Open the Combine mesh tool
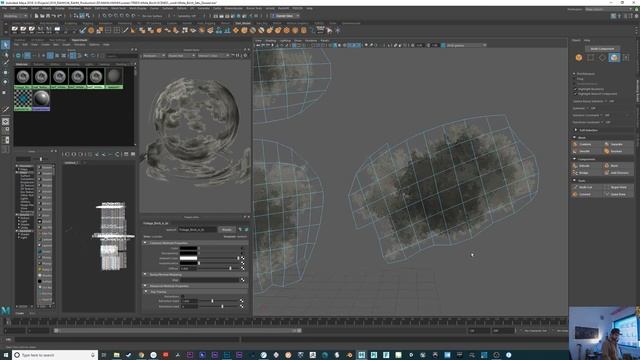This screenshot has height=360, width=640. 586,144
